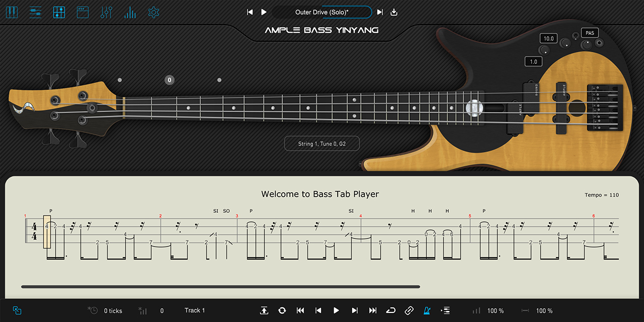Click the capo marker showing 0
644x322 pixels.
(x=170, y=79)
